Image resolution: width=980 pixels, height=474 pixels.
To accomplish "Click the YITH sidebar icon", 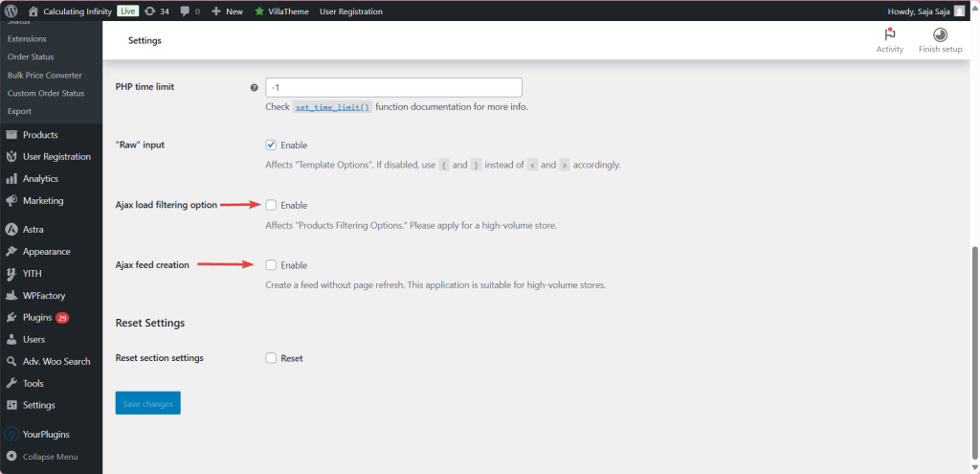I will (x=11, y=273).
